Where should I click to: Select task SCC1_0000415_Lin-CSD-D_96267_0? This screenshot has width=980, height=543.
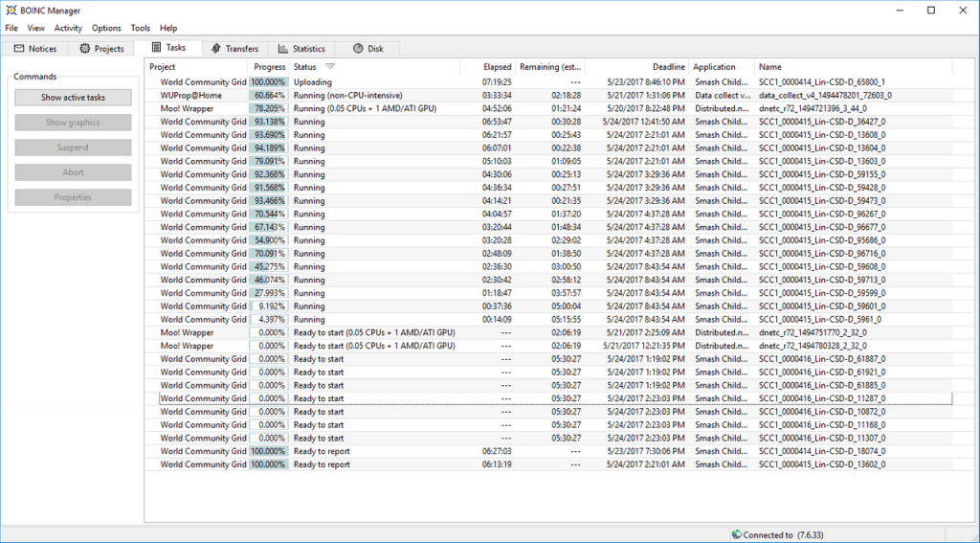point(548,214)
